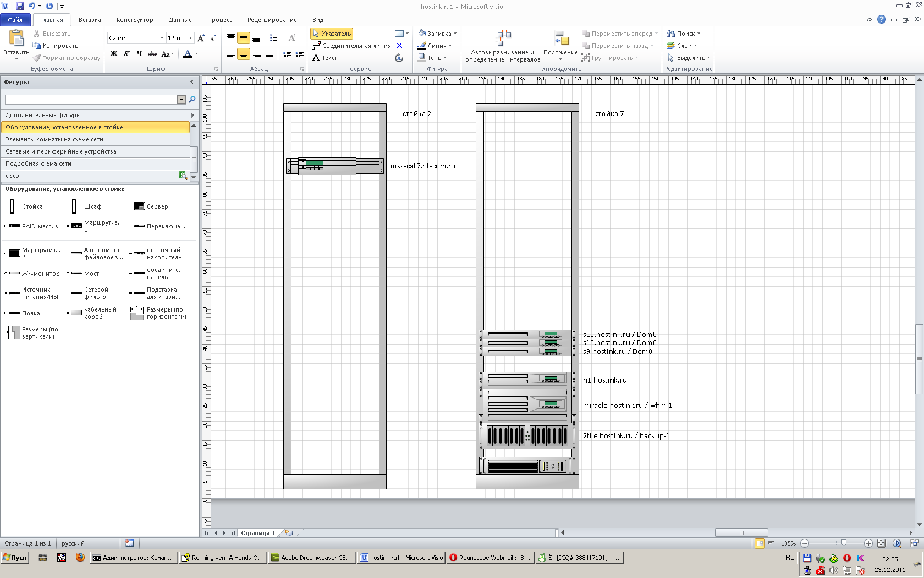The image size is (924, 578).
Task: Click the Страница-1 page tab
Action: tap(258, 533)
